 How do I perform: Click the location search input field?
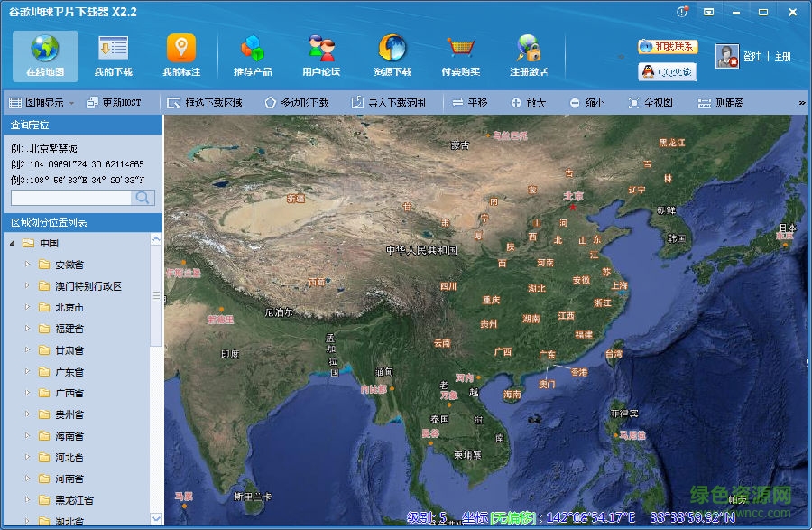click(71, 198)
